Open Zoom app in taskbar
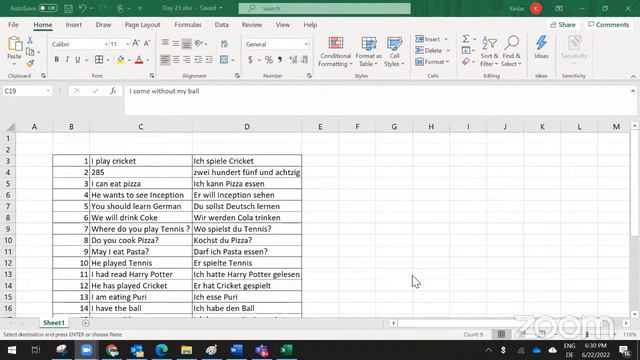 [x=86, y=350]
